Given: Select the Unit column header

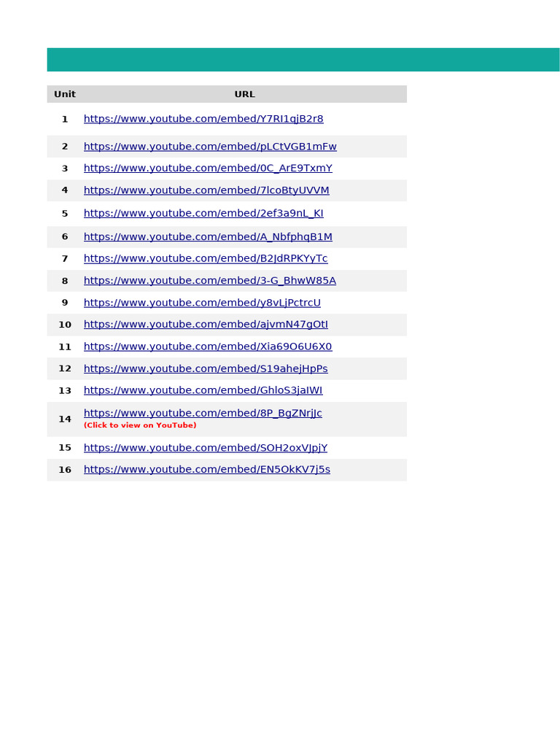Looking at the screenshot, I should click(65, 94).
